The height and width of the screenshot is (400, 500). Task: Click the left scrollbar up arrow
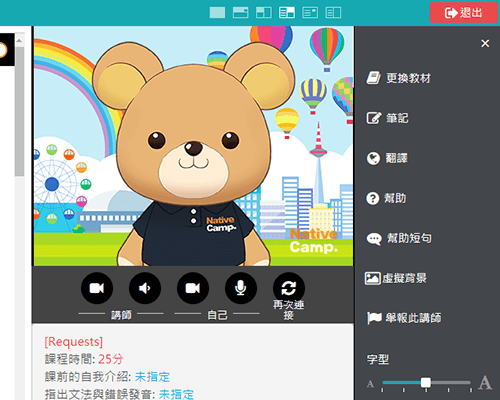tap(19, 41)
